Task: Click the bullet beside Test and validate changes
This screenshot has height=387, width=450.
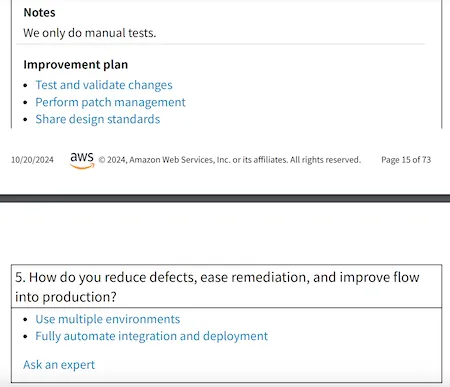Action: (25, 86)
